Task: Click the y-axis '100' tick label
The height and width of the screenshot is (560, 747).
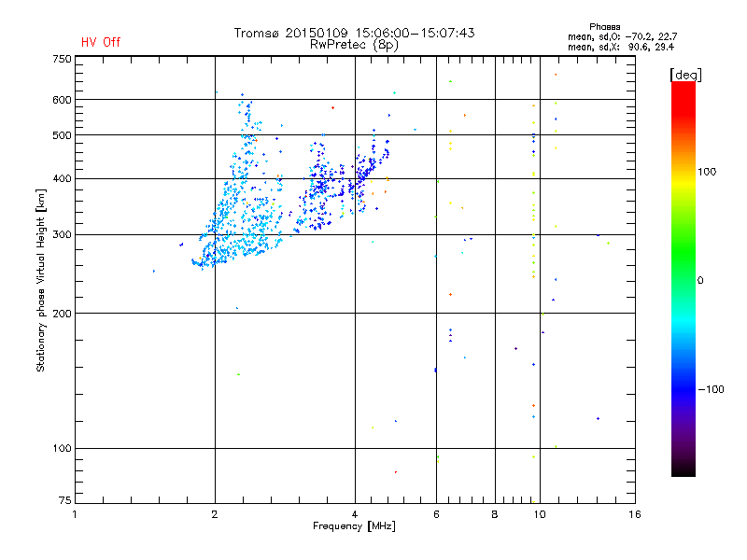Action: [x=62, y=449]
